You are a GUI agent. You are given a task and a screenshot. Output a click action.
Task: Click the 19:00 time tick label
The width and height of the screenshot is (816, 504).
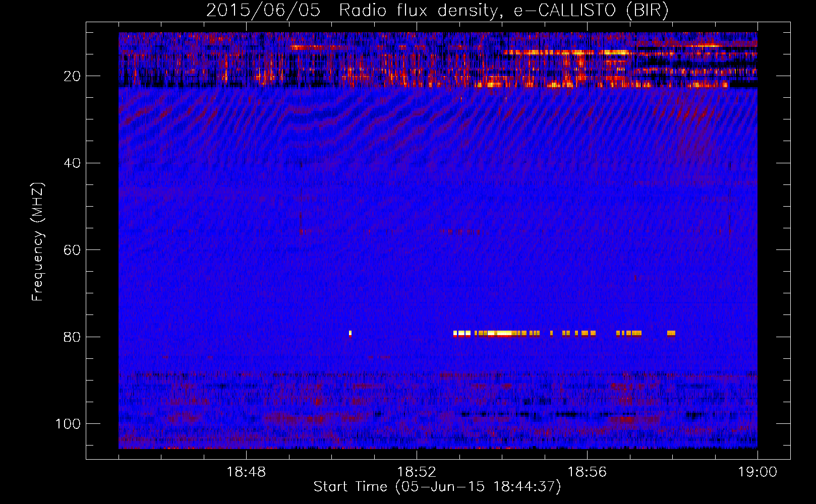click(757, 472)
